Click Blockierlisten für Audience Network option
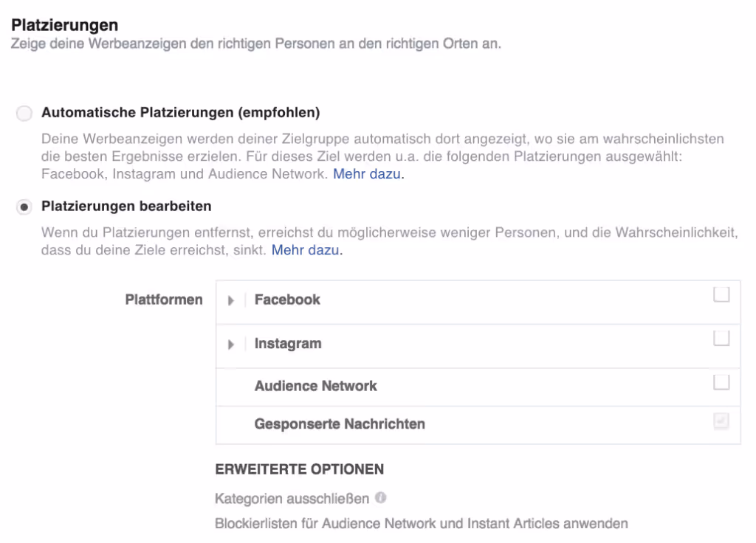 pyautogui.click(x=422, y=523)
